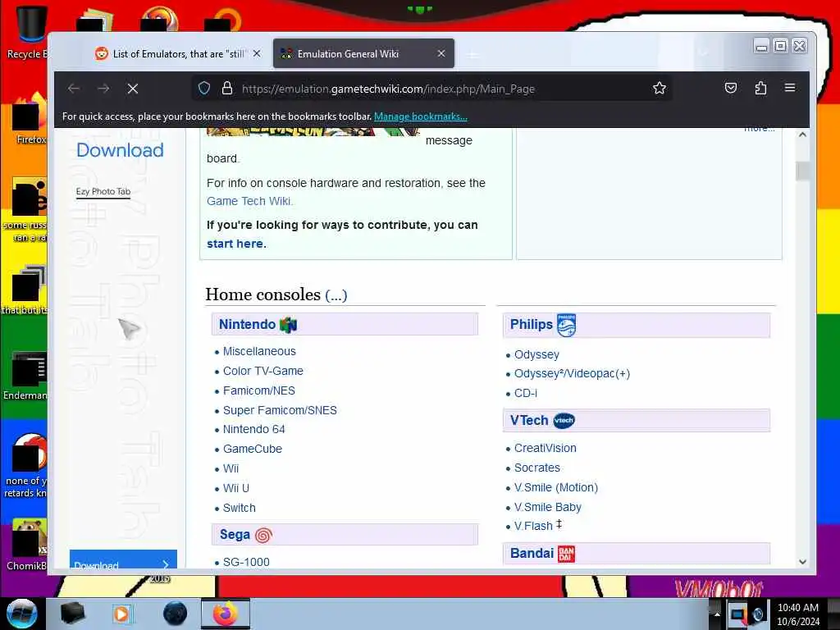Open the list all tabs dropdown

tap(703, 52)
